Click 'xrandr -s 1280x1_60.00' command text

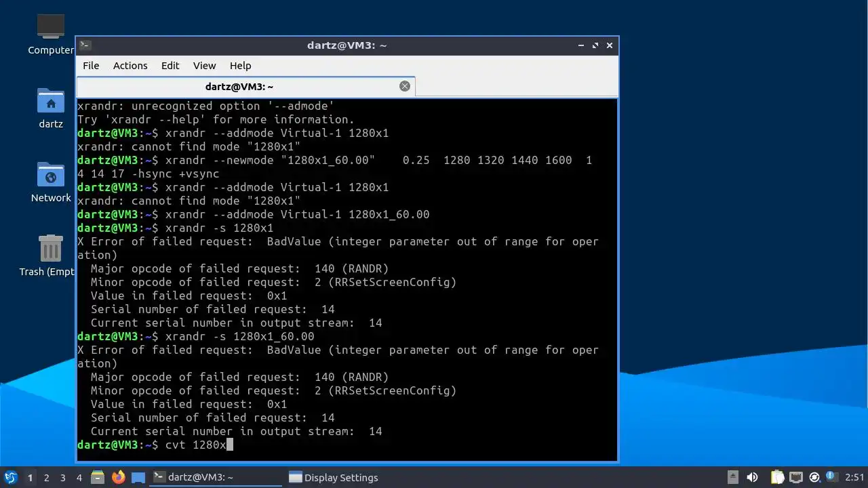240,336
